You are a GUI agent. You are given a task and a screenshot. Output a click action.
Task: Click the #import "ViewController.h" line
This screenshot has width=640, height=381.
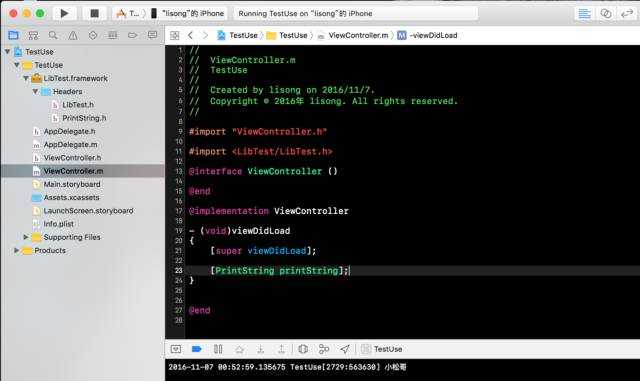(258, 132)
